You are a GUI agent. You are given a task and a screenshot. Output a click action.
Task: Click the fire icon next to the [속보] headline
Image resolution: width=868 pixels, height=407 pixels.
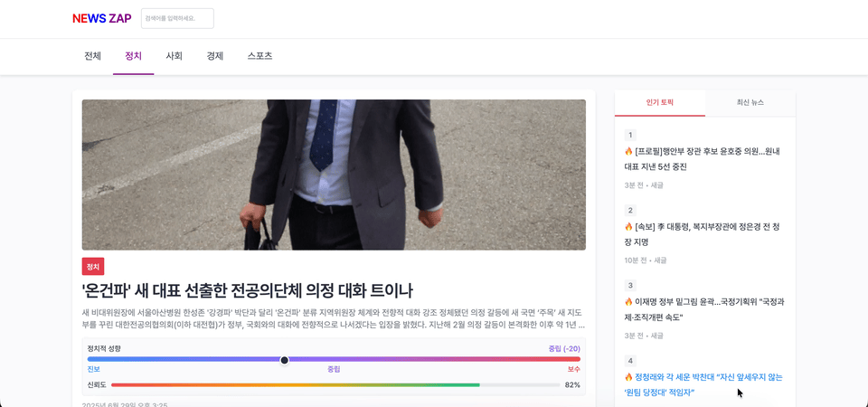pyautogui.click(x=628, y=227)
